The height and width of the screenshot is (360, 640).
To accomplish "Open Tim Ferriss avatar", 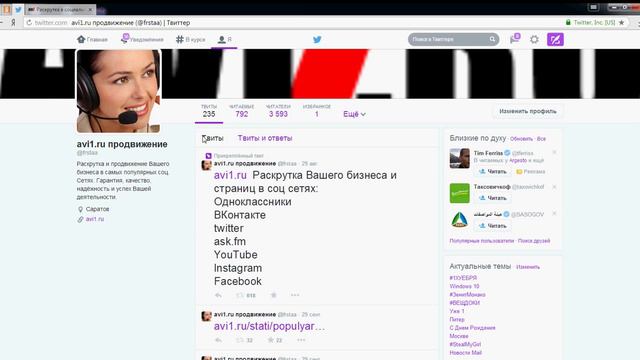I will pyautogui.click(x=460, y=158).
